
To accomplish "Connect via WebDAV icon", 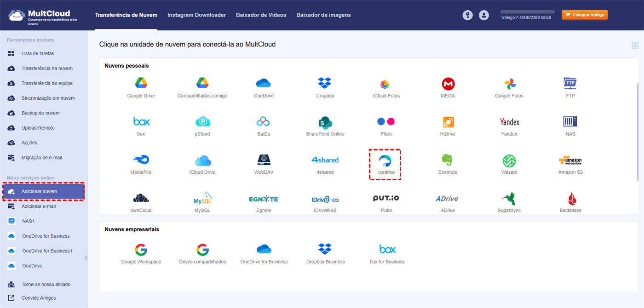I will pos(264,160).
